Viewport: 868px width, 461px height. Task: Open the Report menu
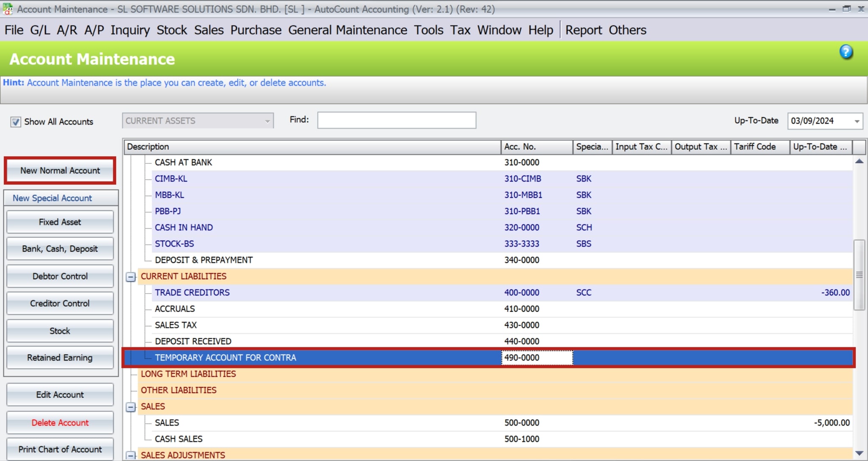tap(584, 30)
